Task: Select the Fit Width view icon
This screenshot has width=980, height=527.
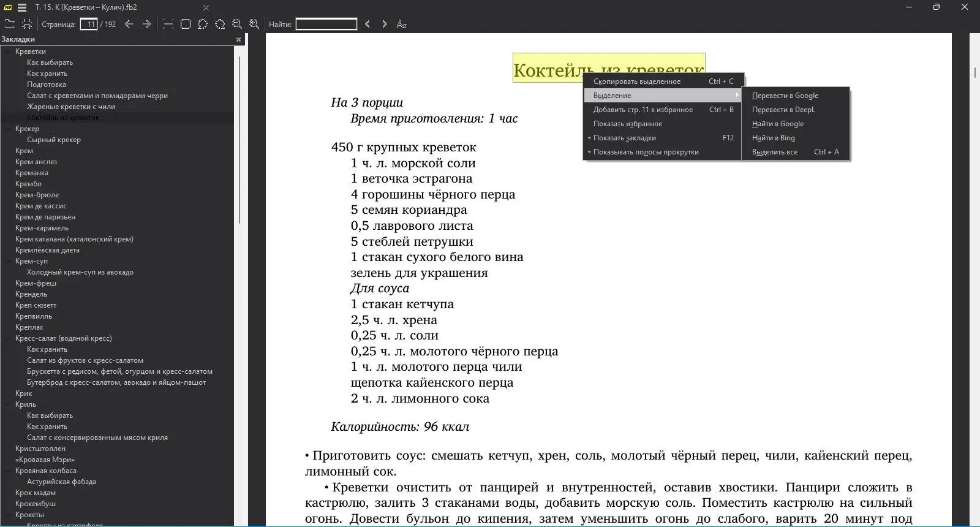Action: (168, 24)
